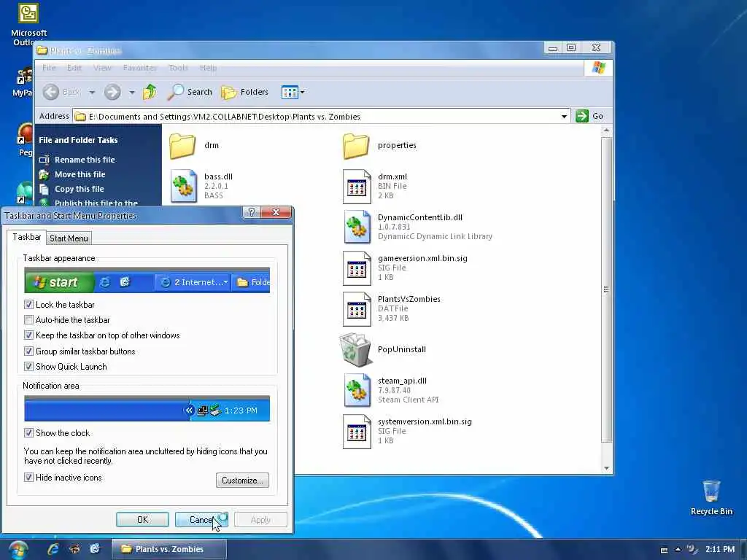Toggle Keep the taskbar on top checkbox
Viewport: 747px width, 560px height.
[28, 335]
